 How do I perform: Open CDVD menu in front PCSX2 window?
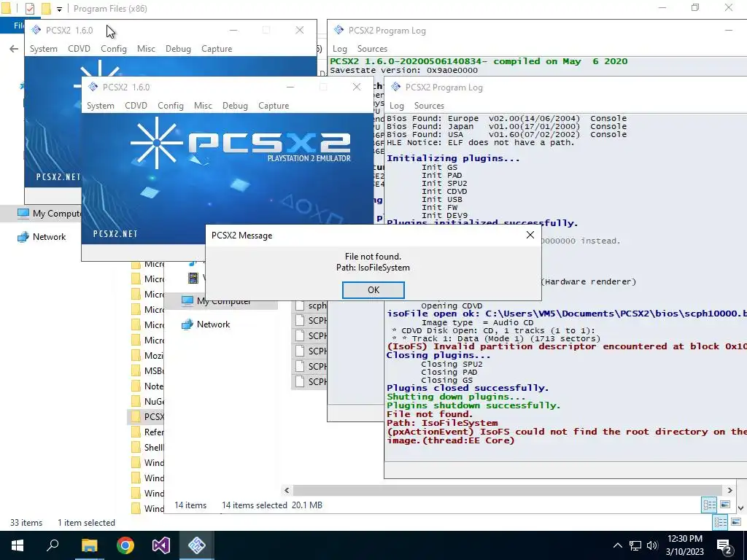point(136,106)
